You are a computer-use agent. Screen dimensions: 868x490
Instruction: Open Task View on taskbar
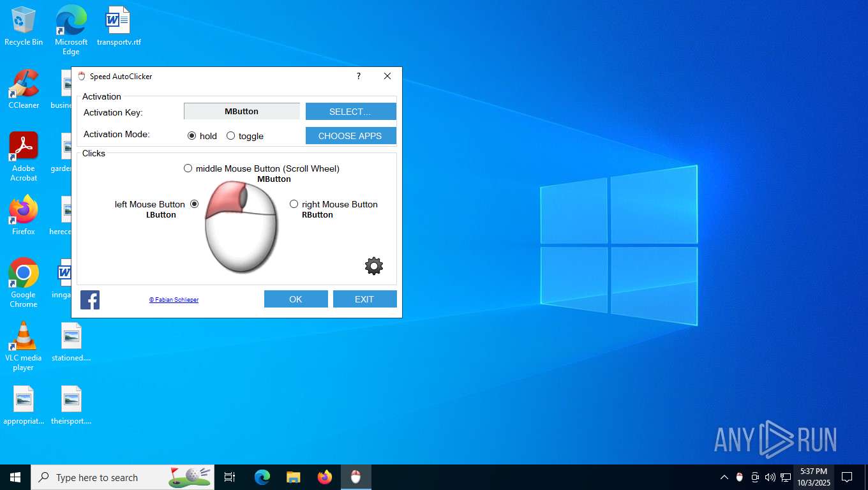tap(230, 477)
